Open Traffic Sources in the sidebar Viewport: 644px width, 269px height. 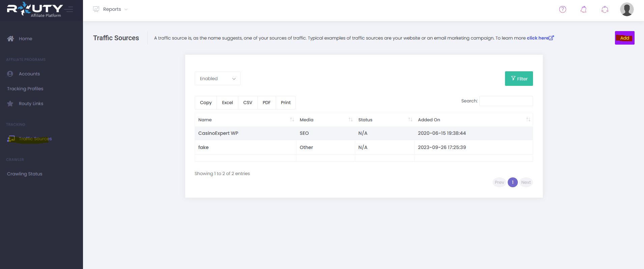coord(35,139)
